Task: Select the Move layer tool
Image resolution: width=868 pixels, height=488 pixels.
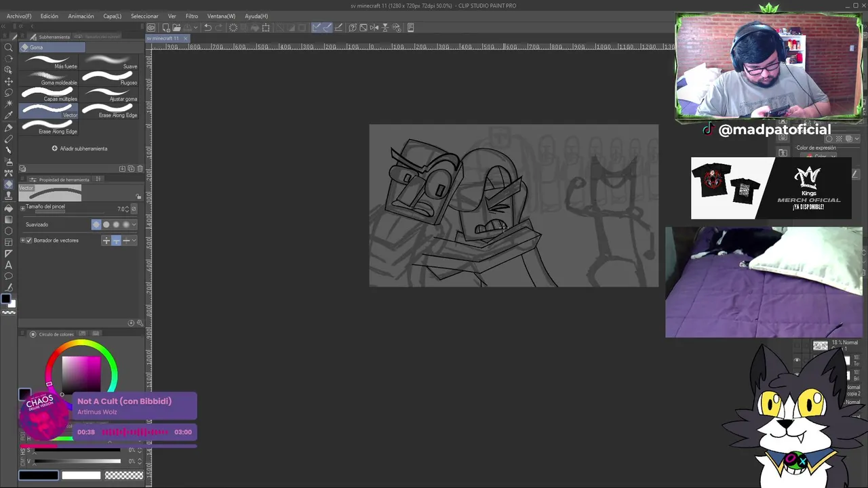Action: [9, 81]
